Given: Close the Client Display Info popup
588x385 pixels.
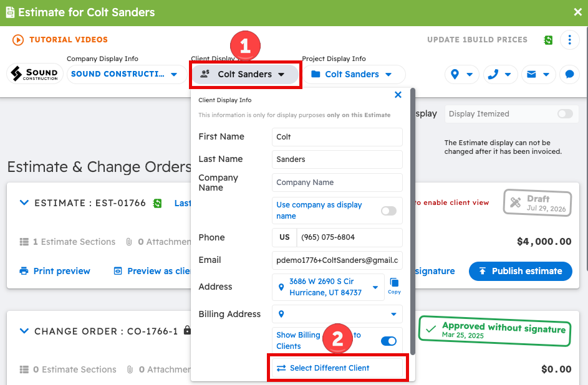Looking at the screenshot, I should (x=398, y=95).
